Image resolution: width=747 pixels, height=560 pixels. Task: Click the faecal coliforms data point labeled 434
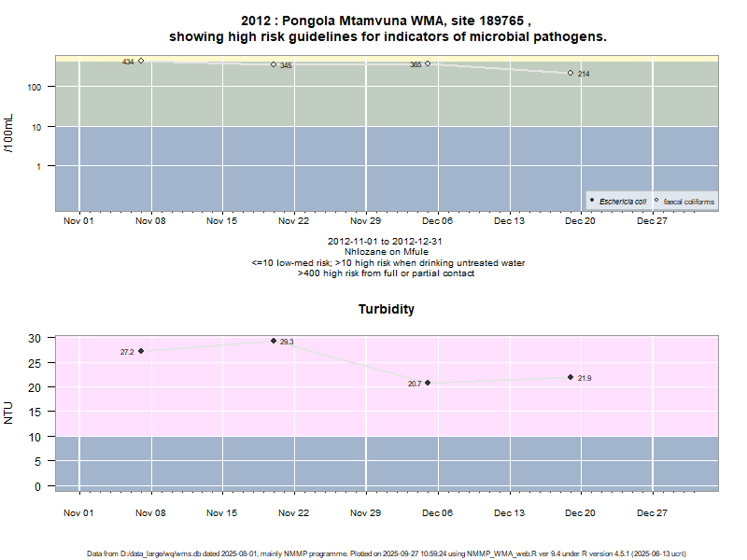click(x=141, y=61)
